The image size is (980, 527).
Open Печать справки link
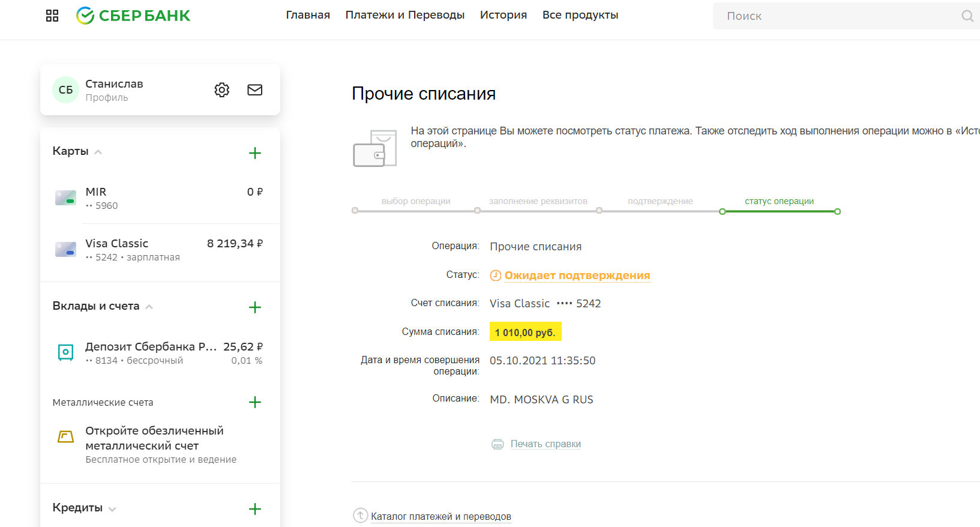click(x=546, y=444)
